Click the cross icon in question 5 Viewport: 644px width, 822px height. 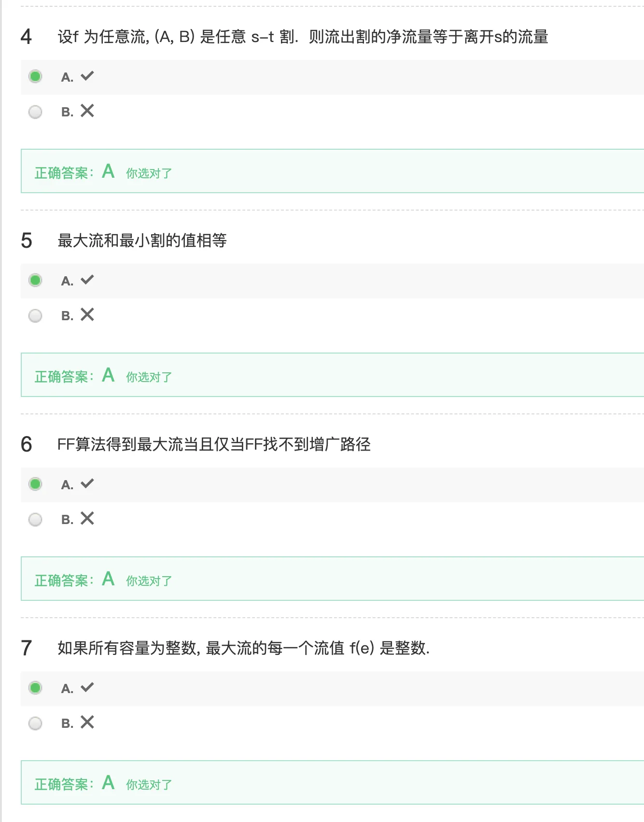(x=87, y=315)
